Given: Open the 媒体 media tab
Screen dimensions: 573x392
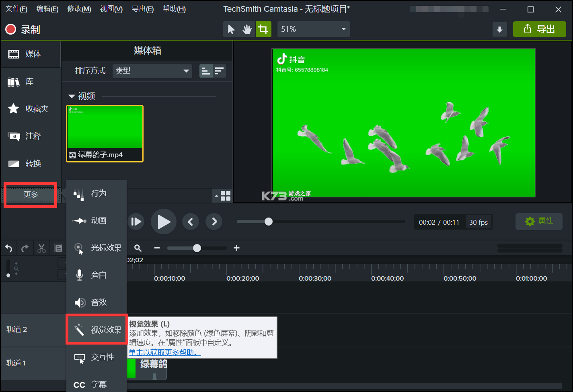Looking at the screenshot, I should pos(31,54).
